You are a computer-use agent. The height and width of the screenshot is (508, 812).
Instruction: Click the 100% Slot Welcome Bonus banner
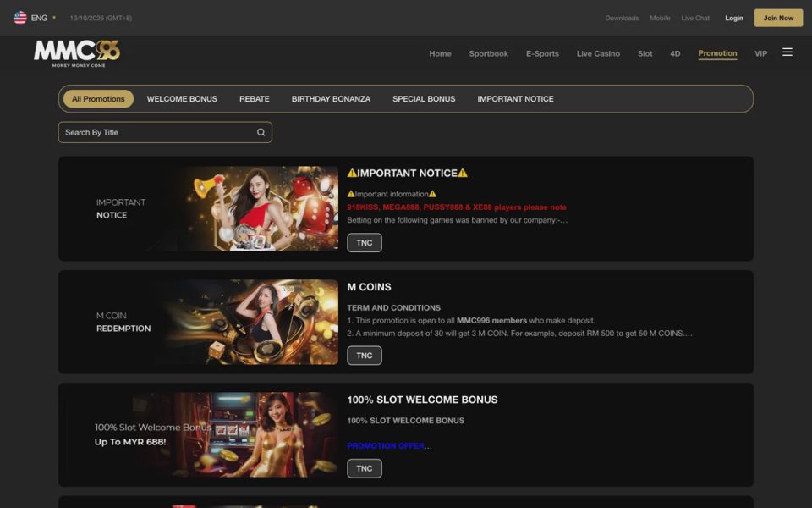click(x=202, y=435)
